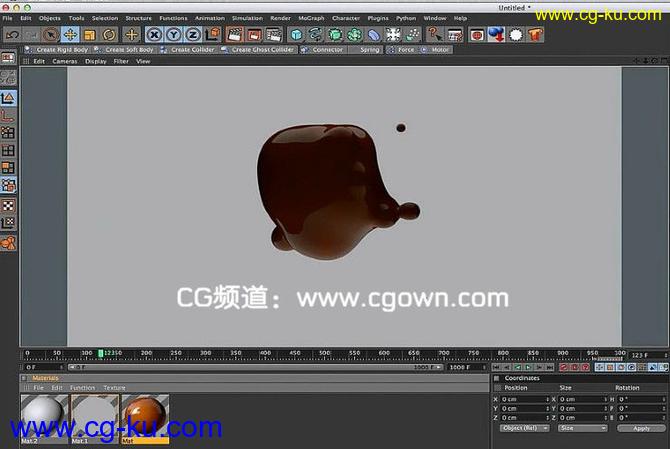Viewport: 670px width, 449px height.
Task: Toggle the Autokeying button
Action: (x=575, y=367)
